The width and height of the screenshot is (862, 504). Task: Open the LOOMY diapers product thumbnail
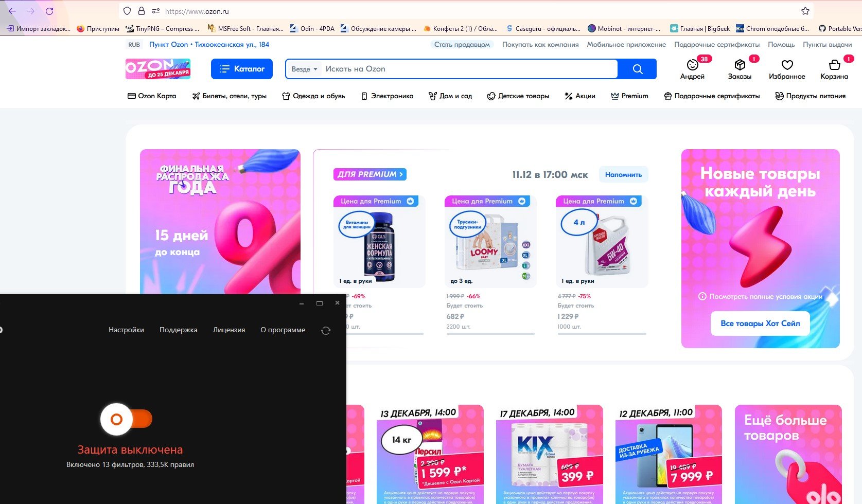490,242
